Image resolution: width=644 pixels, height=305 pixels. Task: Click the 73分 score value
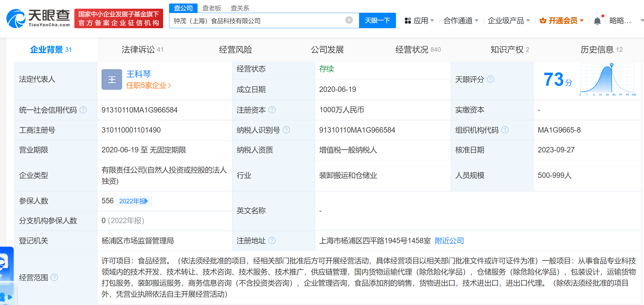point(558,79)
